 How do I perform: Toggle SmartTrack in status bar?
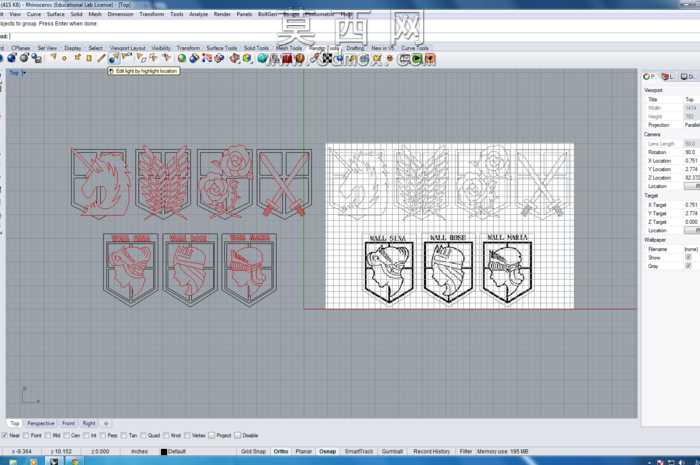(x=358, y=452)
